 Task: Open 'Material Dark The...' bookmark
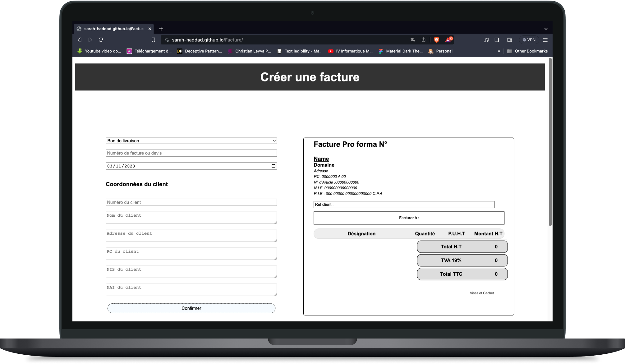[401, 51]
